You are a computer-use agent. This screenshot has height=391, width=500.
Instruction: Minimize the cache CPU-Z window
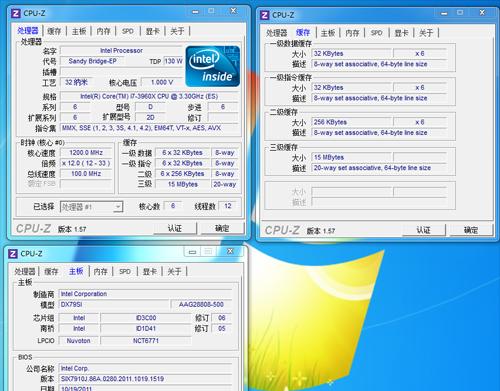(x=444, y=13)
